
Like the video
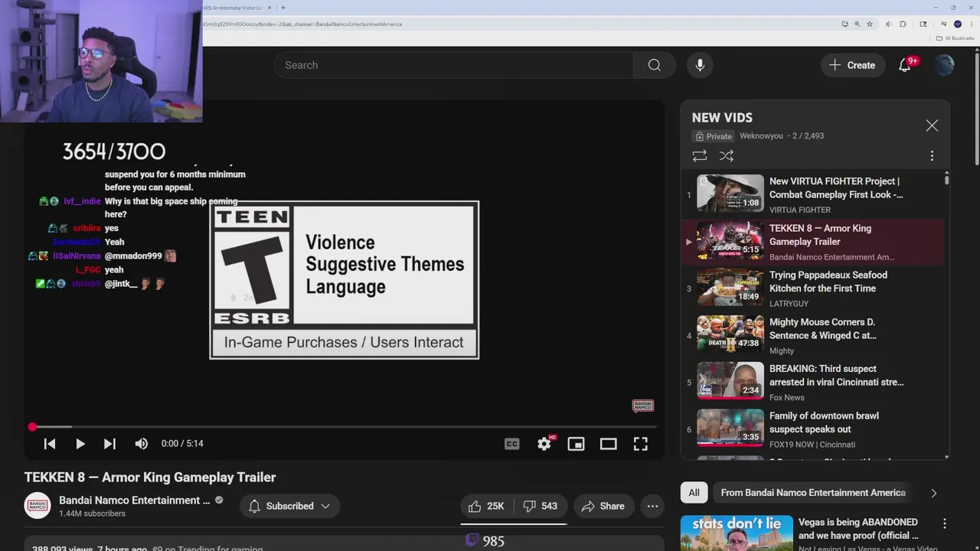(486, 506)
